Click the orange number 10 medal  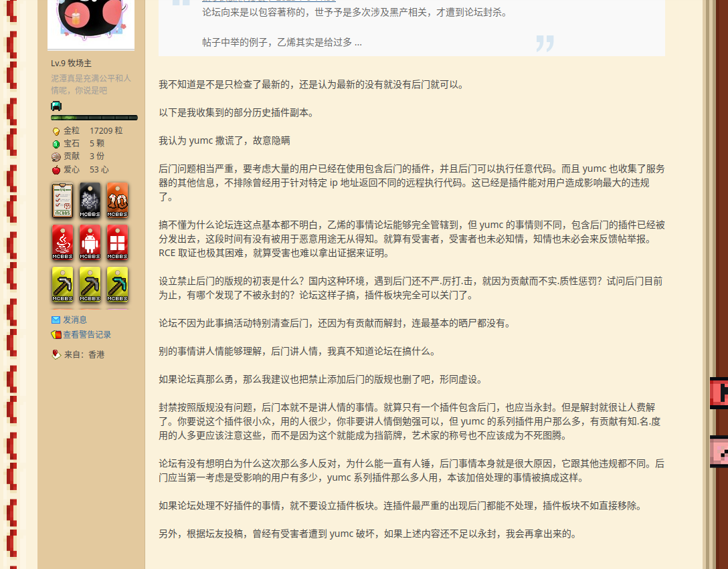[x=117, y=200]
